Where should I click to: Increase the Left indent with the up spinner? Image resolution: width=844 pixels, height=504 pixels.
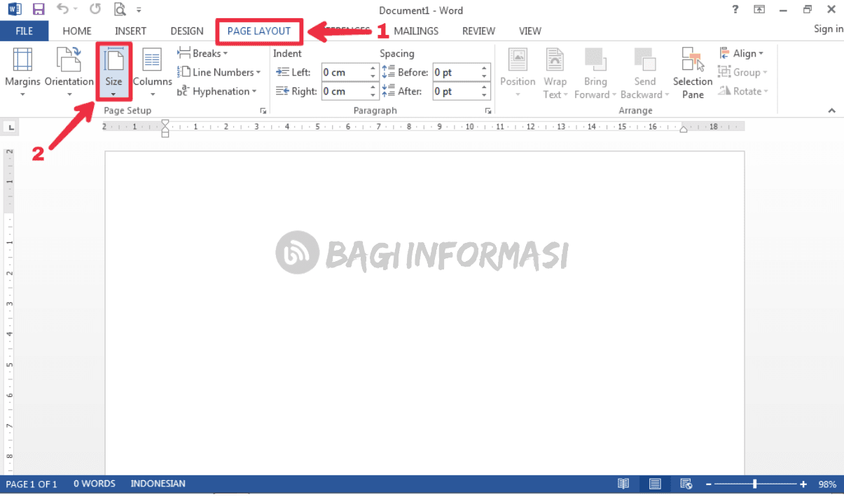[373, 69]
